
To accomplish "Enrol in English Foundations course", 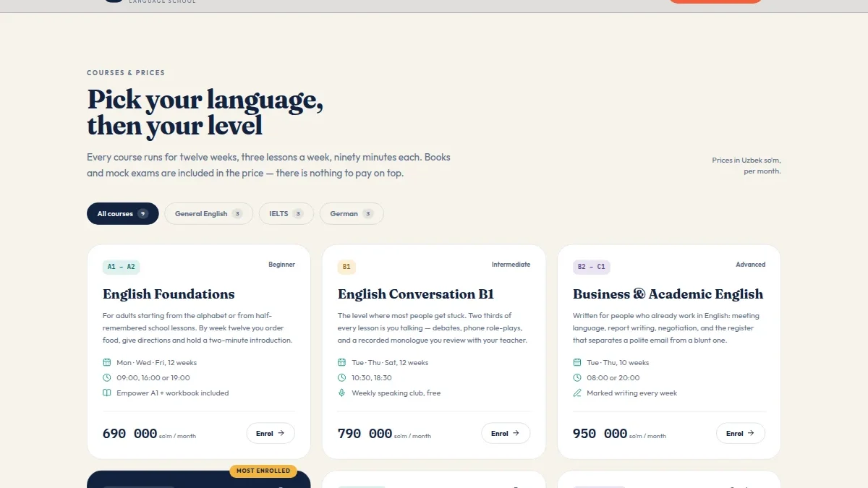I will (x=271, y=433).
